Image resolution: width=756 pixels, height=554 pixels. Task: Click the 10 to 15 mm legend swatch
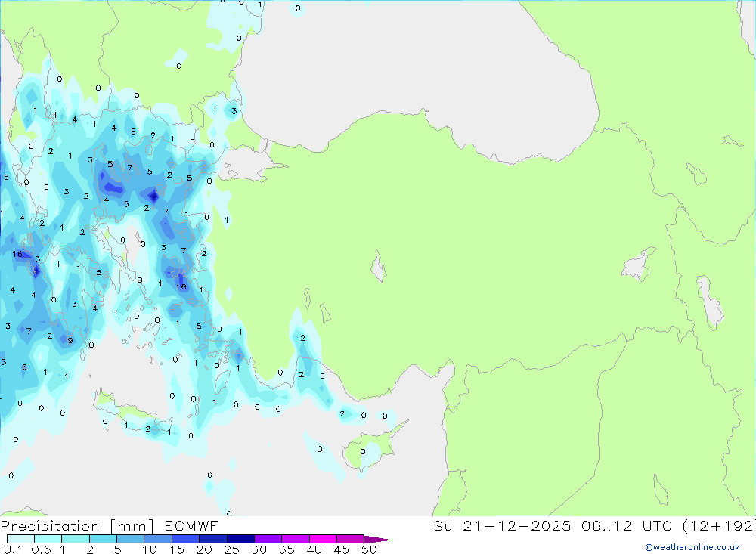[x=158, y=539]
